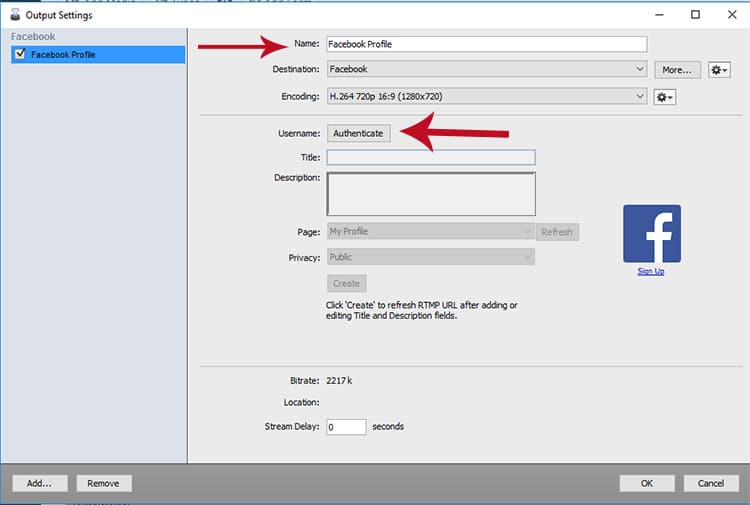Open the destination gear settings menu
This screenshot has width=750, height=505.
pyautogui.click(x=719, y=70)
